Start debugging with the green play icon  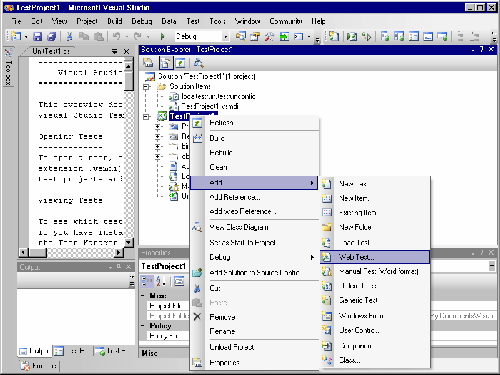(162, 36)
